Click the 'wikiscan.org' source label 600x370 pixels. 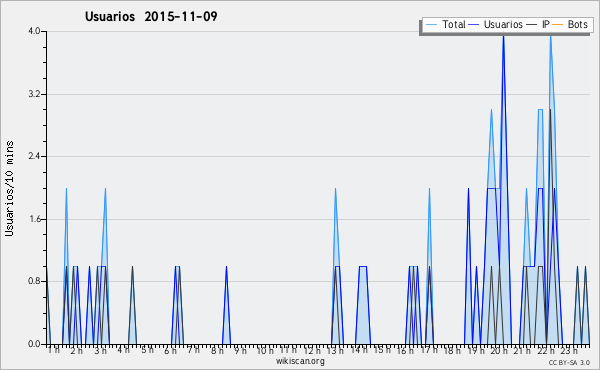(300, 361)
